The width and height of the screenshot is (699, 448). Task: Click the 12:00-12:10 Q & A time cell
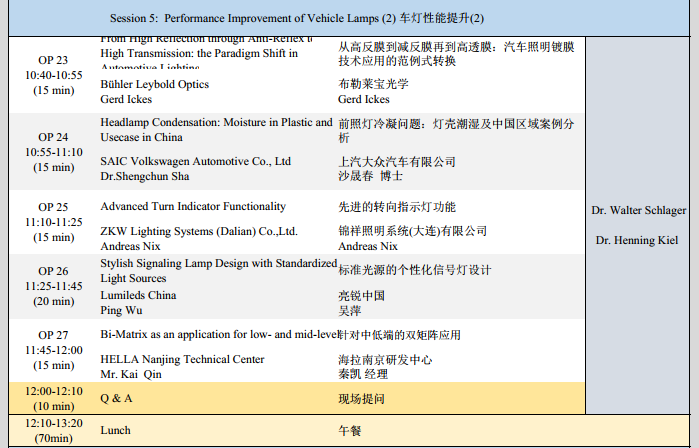(x=53, y=399)
